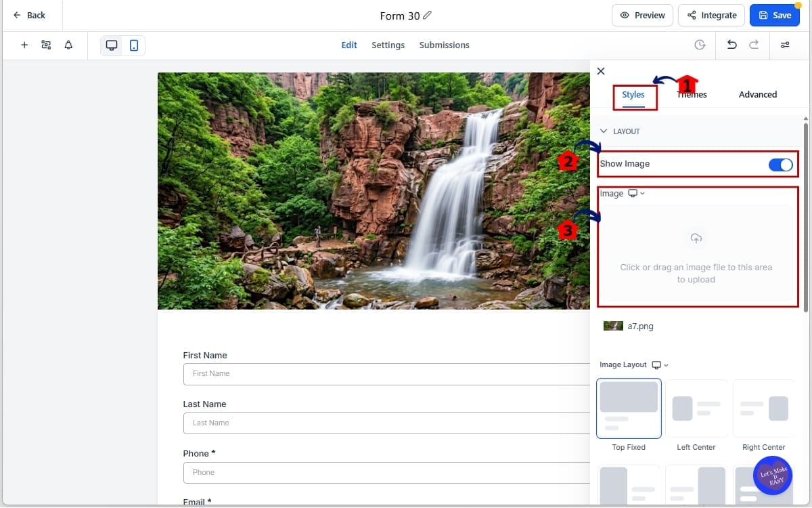Image resolution: width=812 pixels, height=508 pixels.
Task: Open the Integrate dialog
Action: coord(711,15)
